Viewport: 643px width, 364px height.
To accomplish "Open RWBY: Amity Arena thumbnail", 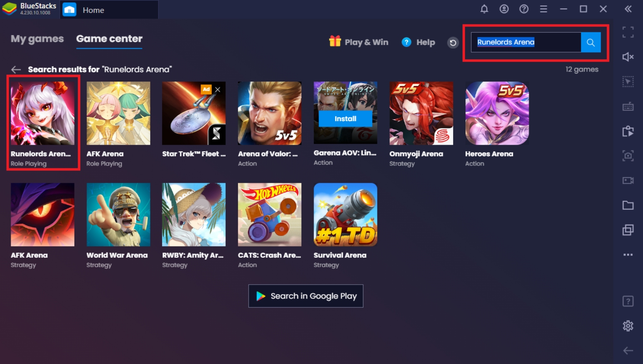I will [x=194, y=215].
